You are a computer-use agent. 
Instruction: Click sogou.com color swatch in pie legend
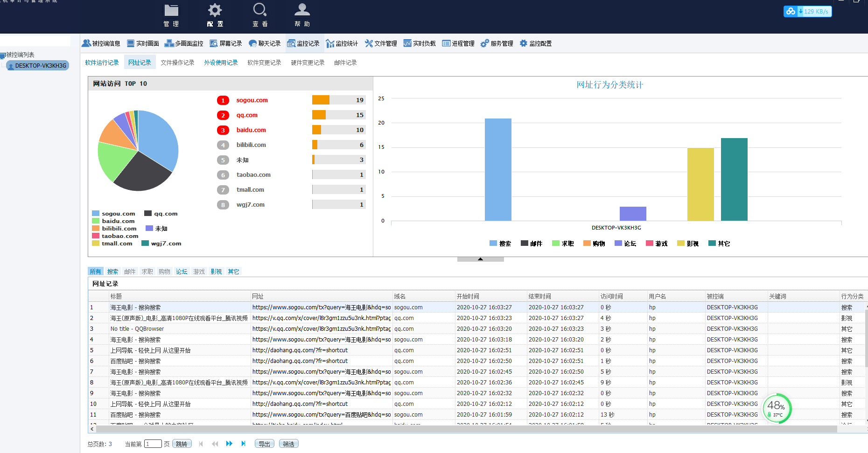click(x=96, y=214)
